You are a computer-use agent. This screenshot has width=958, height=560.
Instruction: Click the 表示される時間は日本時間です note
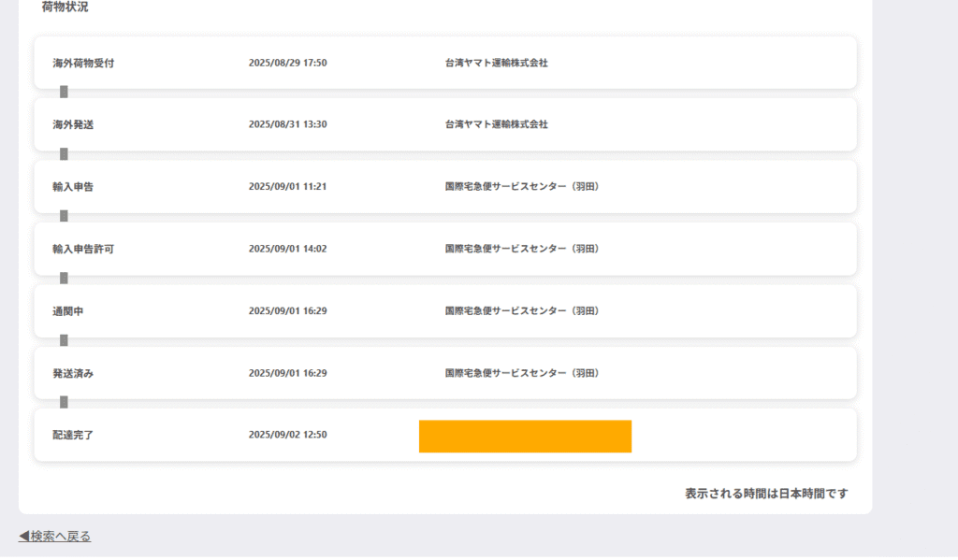tap(766, 493)
